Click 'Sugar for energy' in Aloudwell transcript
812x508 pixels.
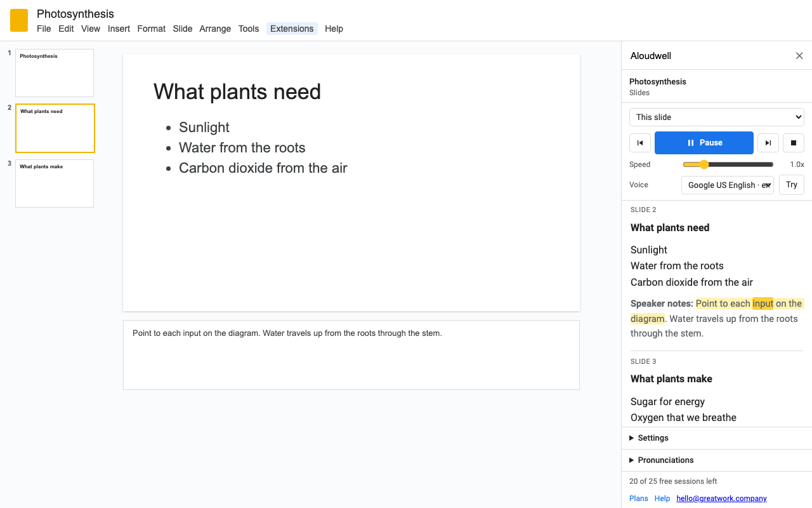pyautogui.click(x=667, y=401)
